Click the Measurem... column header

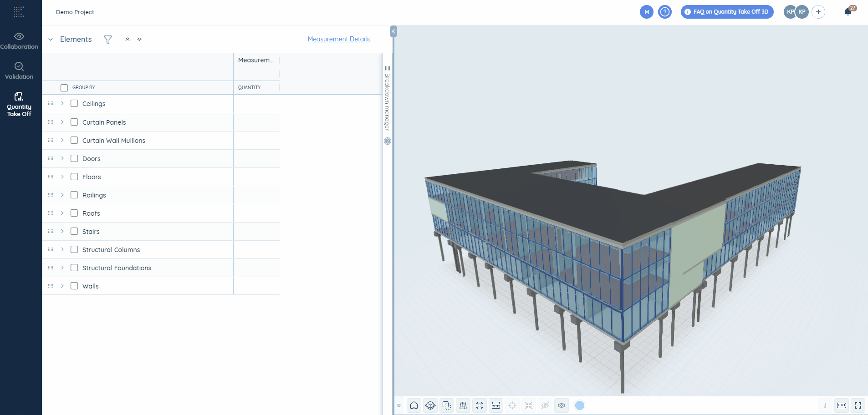coord(256,60)
